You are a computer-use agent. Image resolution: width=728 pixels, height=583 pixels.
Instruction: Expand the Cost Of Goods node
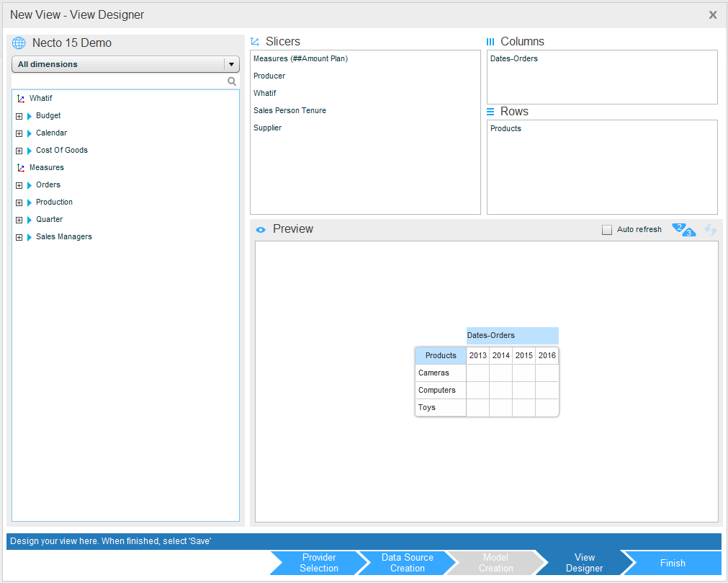pyautogui.click(x=19, y=151)
